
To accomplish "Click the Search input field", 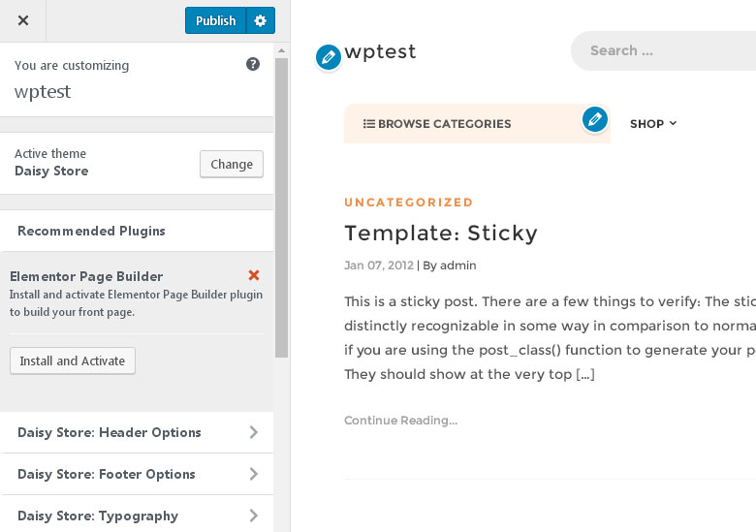I will [x=663, y=50].
